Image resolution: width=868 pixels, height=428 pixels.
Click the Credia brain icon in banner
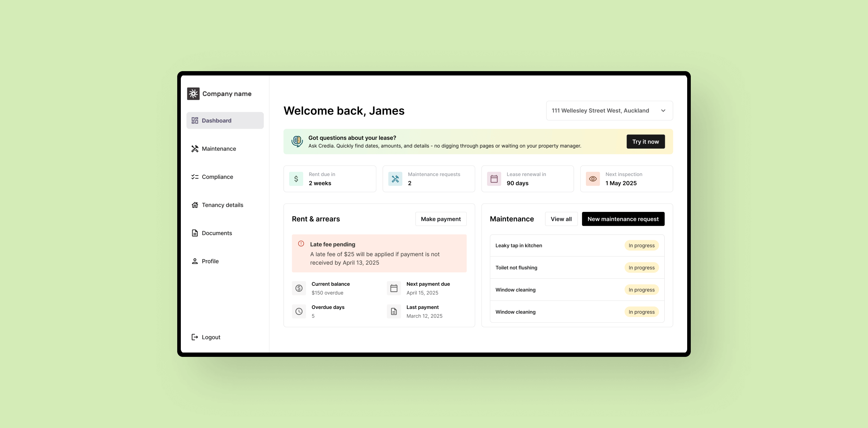(297, 141)
